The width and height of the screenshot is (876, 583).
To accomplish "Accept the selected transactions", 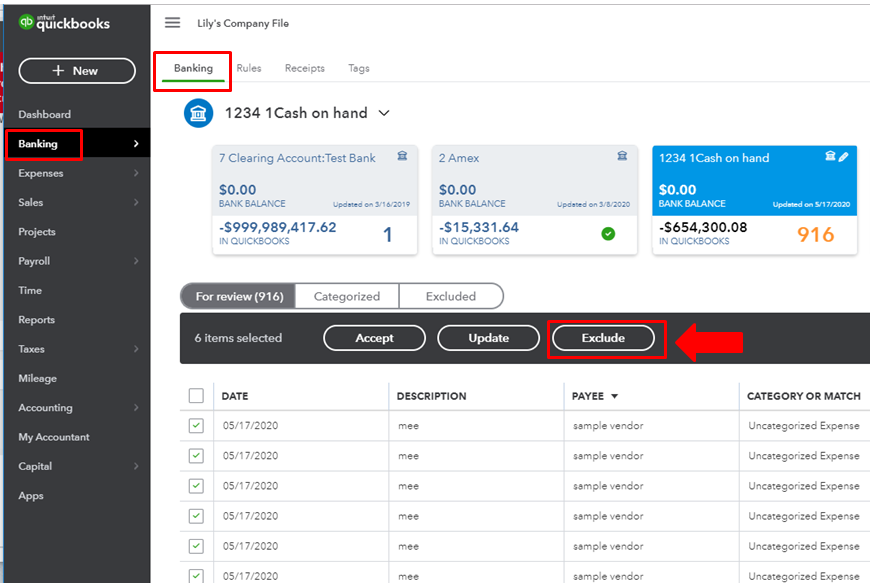I will tap(374, 338).
